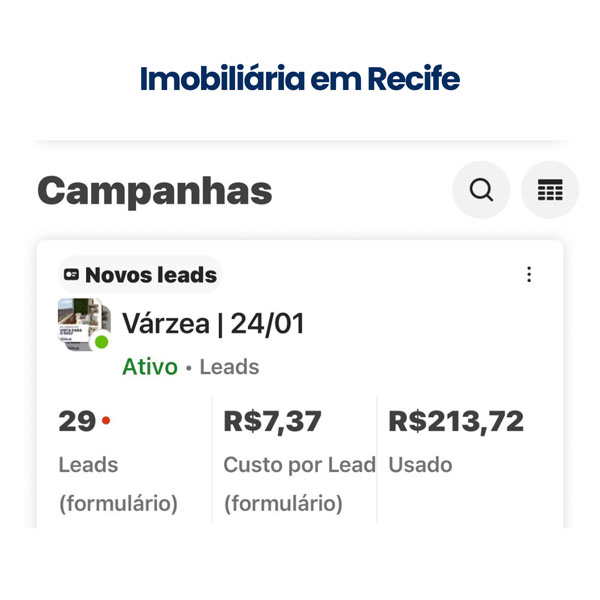Click the Custo por Lead metric label

(x=299, y=465)
